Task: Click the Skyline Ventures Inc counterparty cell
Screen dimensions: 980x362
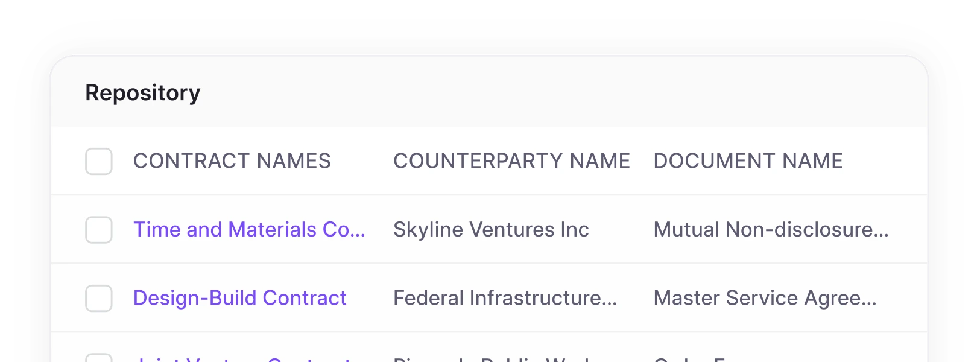Action: pyautogui.click(x=491, y=230)
